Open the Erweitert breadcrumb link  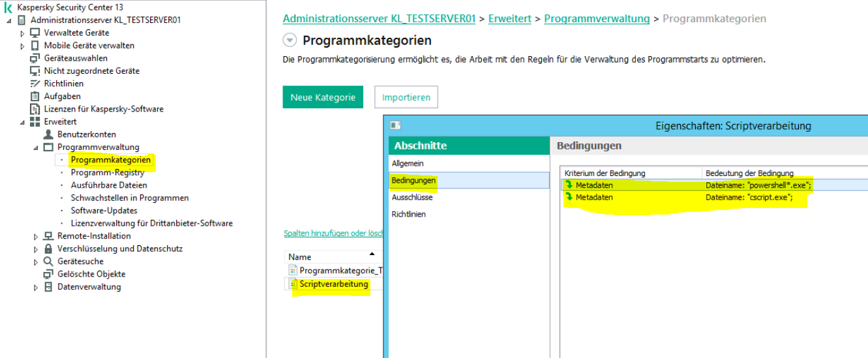(x=509, y=19)
